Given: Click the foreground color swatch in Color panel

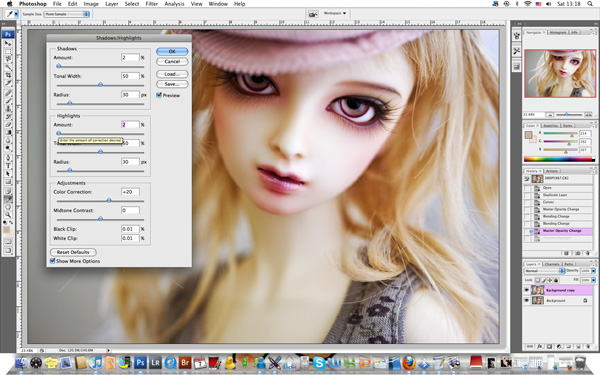Looking at the screenshot, I should [x=528, y=135].
